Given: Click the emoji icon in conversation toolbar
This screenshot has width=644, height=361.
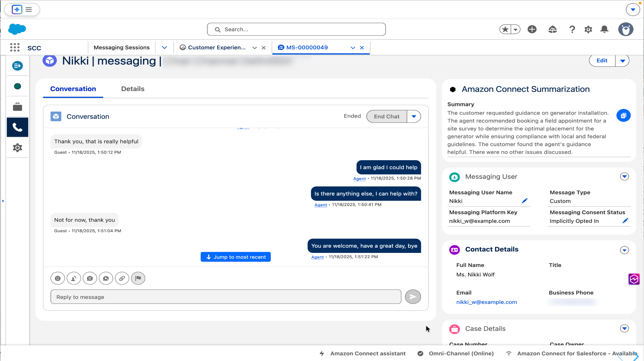Looking at the screenshot, I should pyautogui.click(x=58, y=278).
